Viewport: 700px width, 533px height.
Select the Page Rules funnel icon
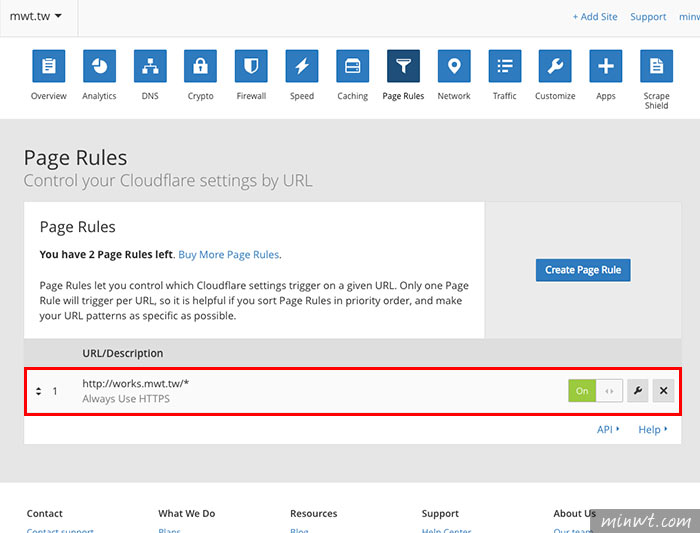pyautogui.click(x=403, y=66)
